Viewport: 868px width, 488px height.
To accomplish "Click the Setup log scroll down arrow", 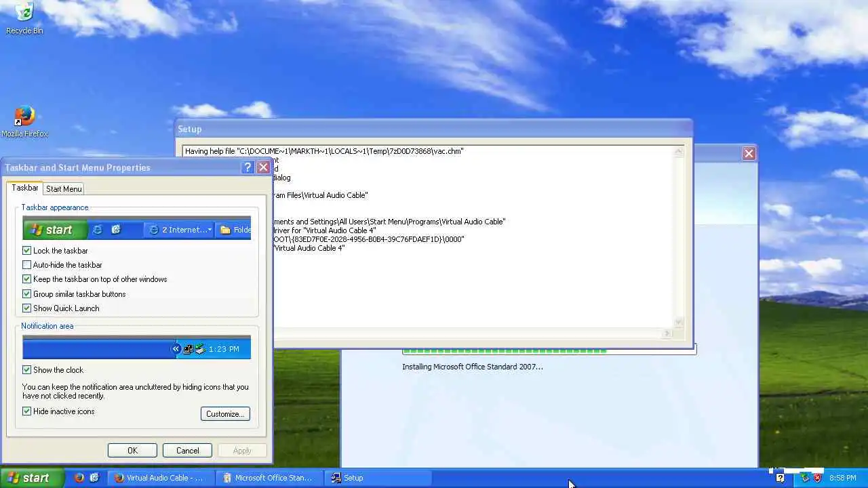I will click(679, 323).
